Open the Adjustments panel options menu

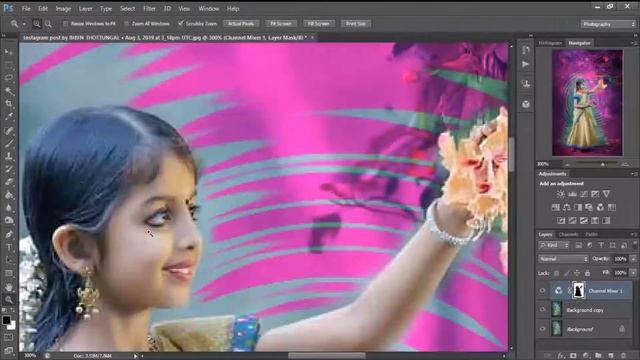[x=634, y=174]
